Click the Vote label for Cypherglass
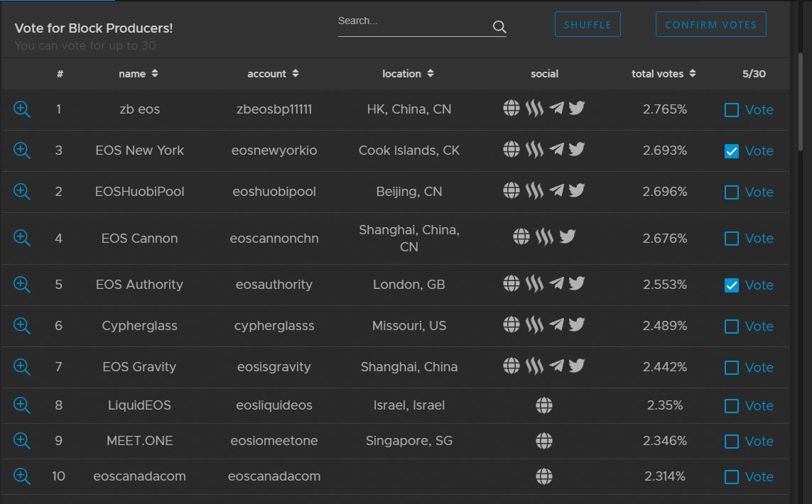The height and width of the screenshot is (504, 812). [759, 327]
